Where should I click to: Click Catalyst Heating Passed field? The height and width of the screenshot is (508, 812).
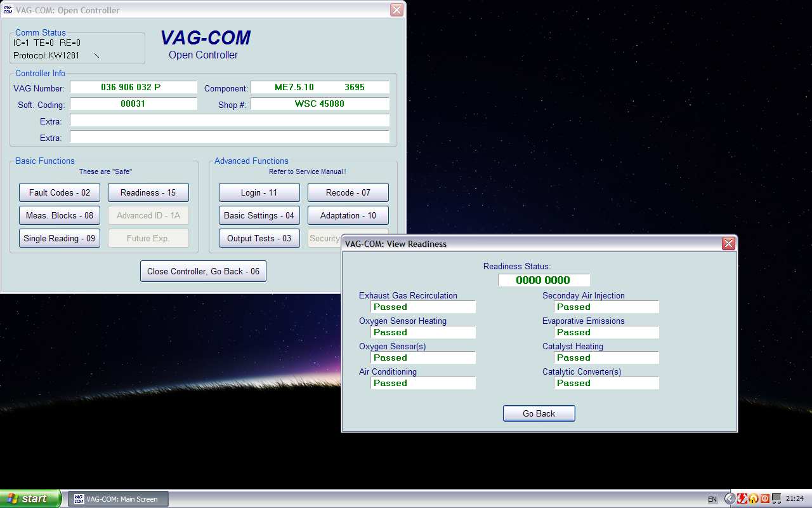606,358
